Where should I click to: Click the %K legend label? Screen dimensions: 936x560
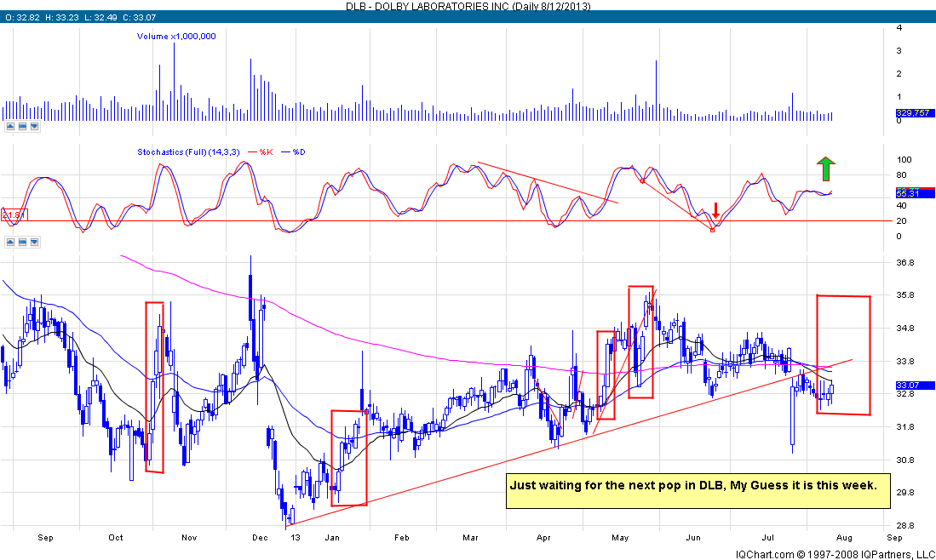[x=264, y=152]
